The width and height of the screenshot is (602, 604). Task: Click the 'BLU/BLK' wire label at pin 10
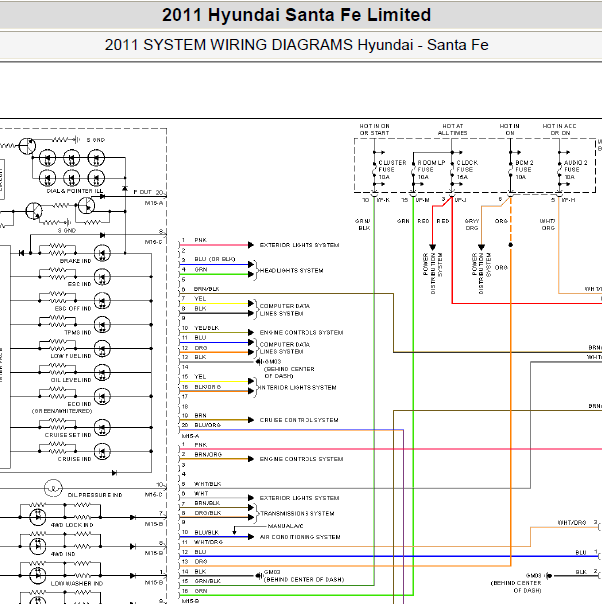point(206,532)
